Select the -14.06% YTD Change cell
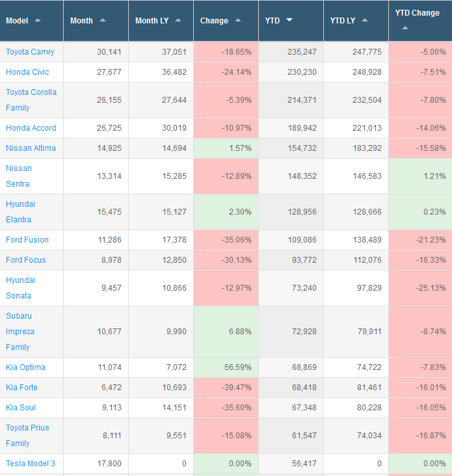Screen dimensions: 452x476 (420, 128)
